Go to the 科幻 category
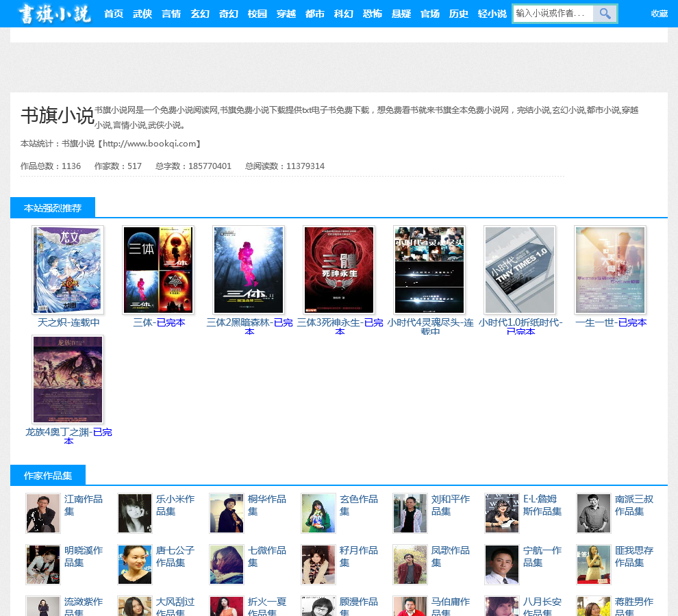The image size is (678, 616). [x=344, y=14]
